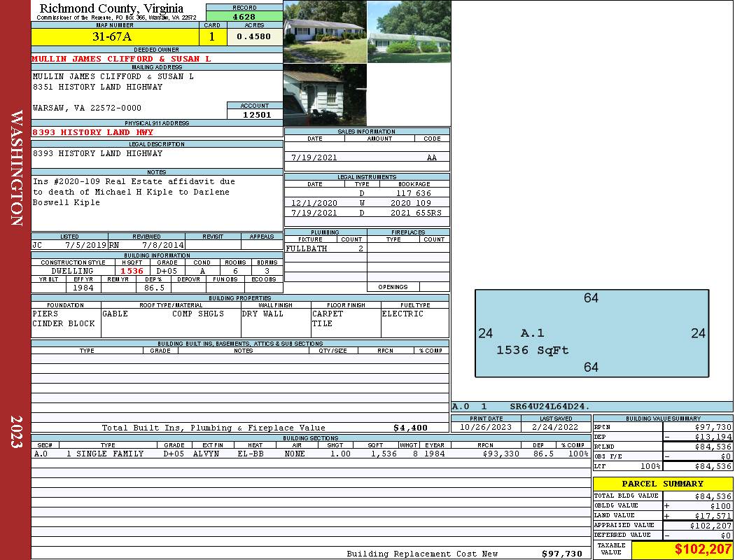The height and width of the screenshot is (560, 735).
Task: Click the 12/1/2020 legal instrument entry
Action: point(367,203)
